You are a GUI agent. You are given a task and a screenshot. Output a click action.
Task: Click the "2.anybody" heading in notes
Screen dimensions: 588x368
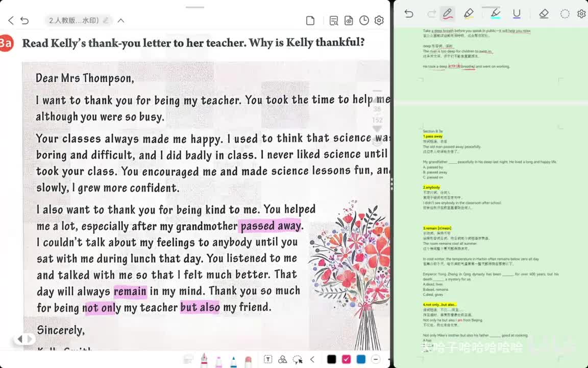[431, 187]
